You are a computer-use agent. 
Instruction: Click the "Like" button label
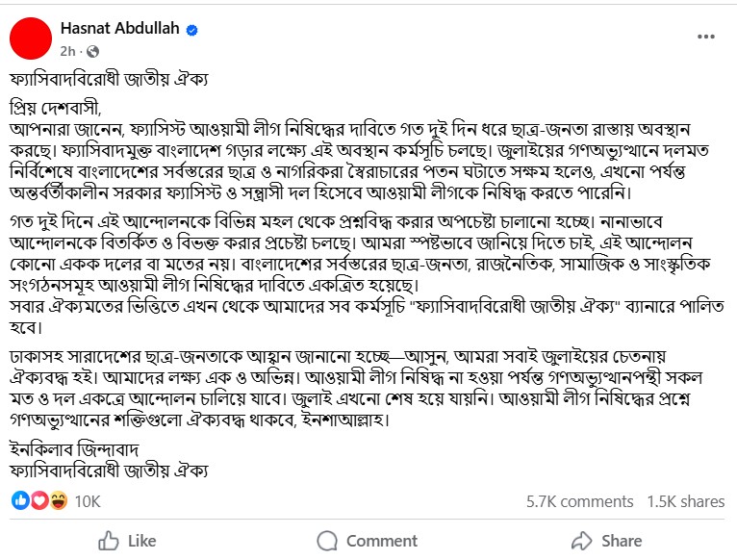[141, 541]
